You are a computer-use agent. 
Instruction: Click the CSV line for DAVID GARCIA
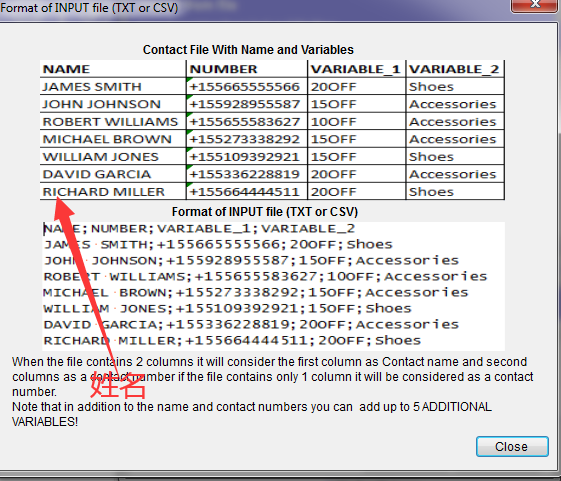251,324
